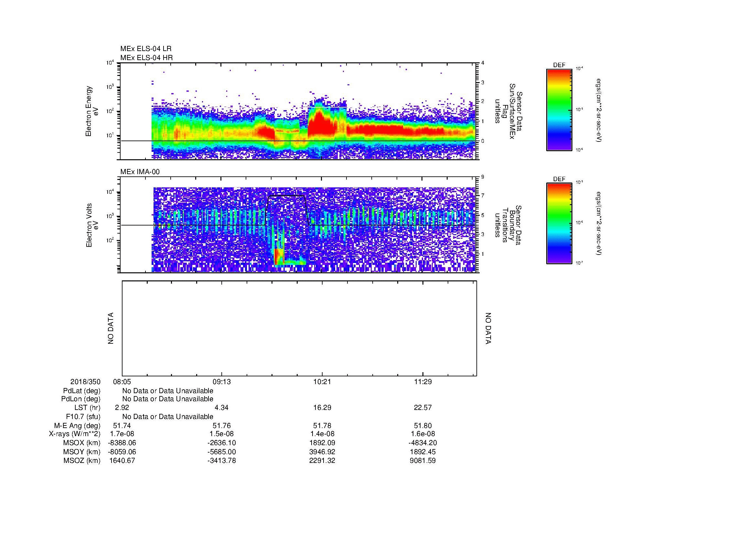
Task: Click 'No Data or Data Unavailable' in PdLat row
Action: (x=168, y=391)
